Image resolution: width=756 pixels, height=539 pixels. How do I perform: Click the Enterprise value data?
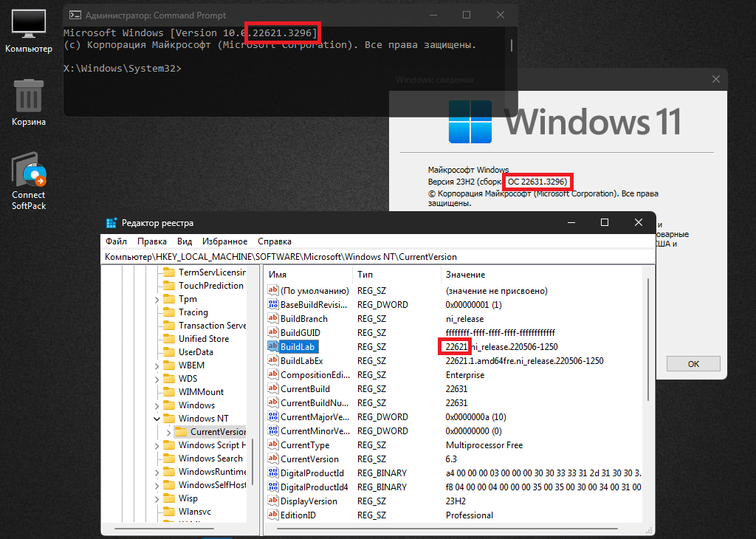coord(465,374)
